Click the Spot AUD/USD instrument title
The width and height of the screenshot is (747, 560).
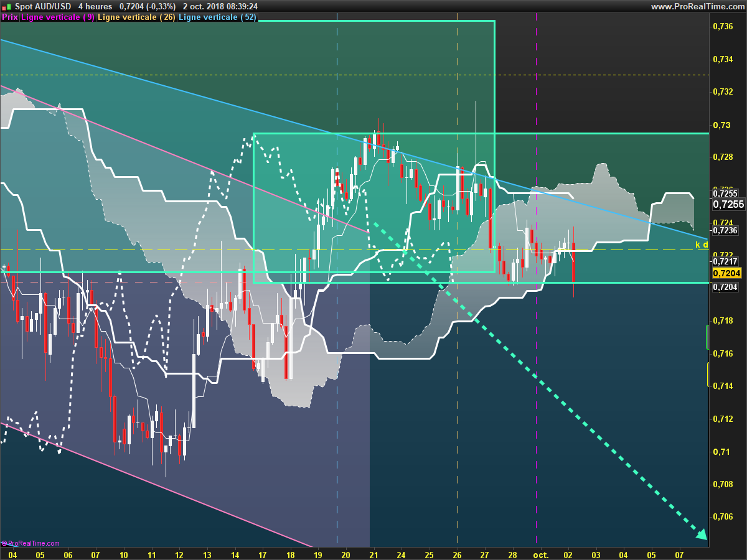tap(42, 6)
